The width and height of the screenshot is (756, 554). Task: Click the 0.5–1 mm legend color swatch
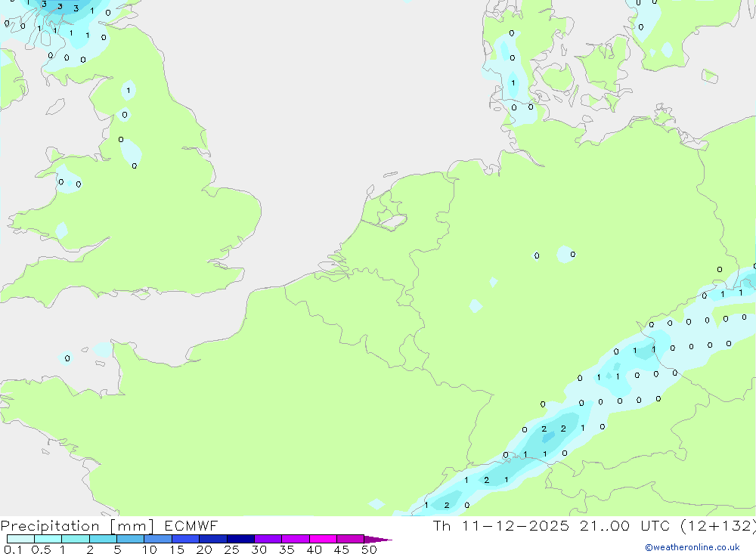48,539
